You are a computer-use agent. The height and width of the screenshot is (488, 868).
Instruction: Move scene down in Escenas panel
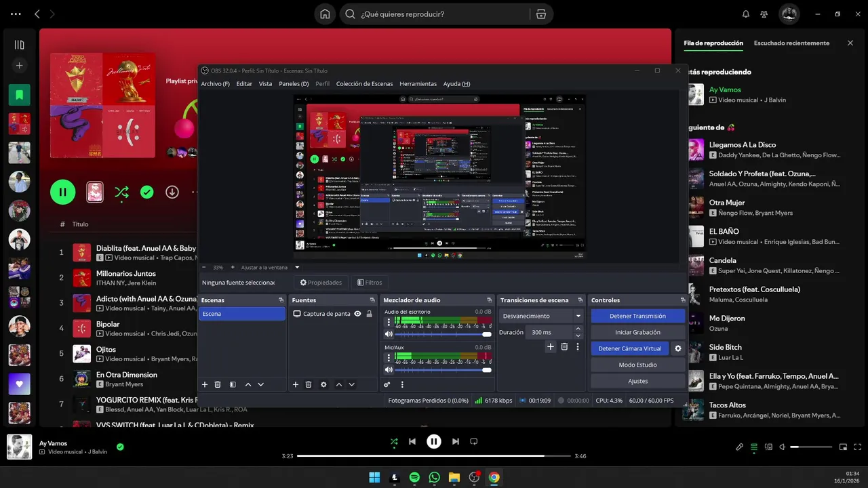tap(260, 384)
